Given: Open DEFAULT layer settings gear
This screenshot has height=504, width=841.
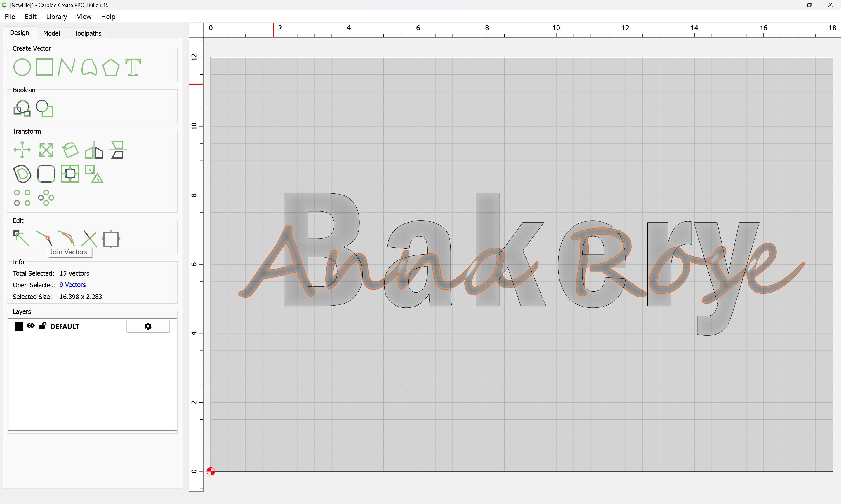Looking at the screenshot, I should [148, 326].
